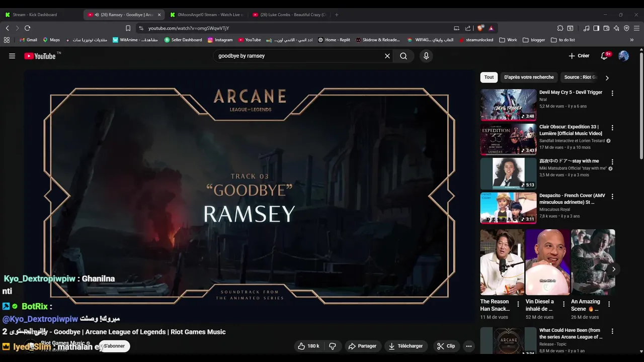Start voice search with the microphone icon
Viewport: 644px width, 362px height.
[x=426, y=56]
